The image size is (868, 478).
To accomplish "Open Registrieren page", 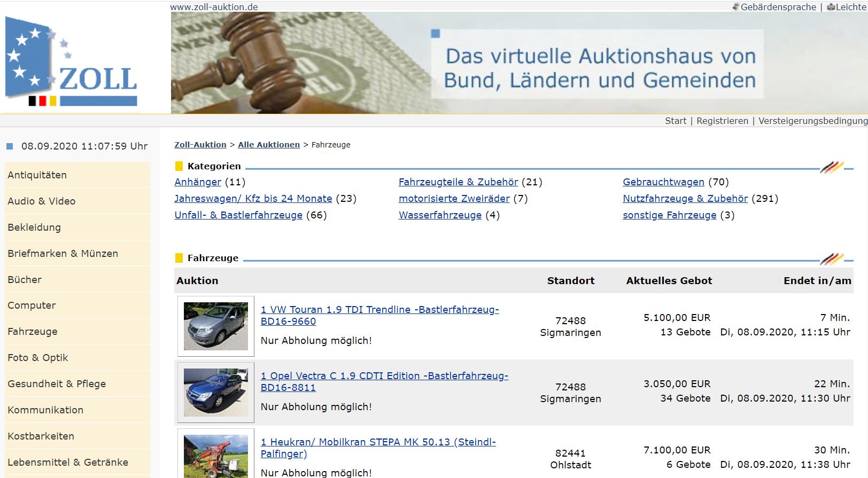I will [x=722, y=121].
